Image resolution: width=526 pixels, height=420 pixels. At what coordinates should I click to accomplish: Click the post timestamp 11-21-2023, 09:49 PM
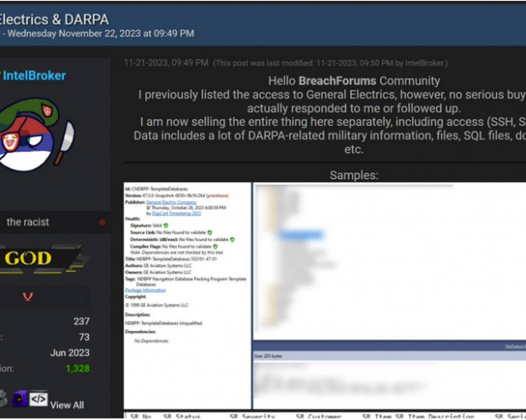(x=166, y=63)
